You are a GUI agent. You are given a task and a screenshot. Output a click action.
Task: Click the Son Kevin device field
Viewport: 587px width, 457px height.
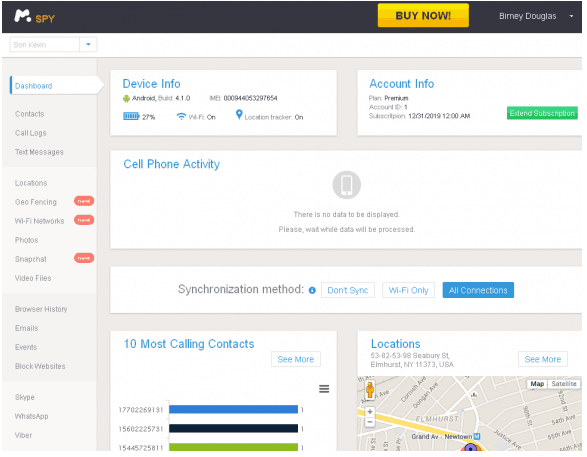coord(45,45)
